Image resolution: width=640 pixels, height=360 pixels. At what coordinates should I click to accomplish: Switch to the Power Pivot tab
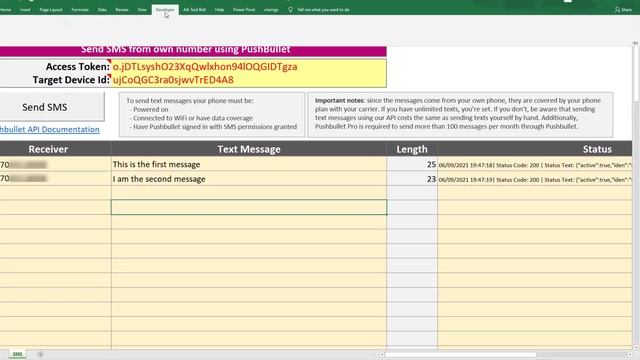click(x=244, y=9)
